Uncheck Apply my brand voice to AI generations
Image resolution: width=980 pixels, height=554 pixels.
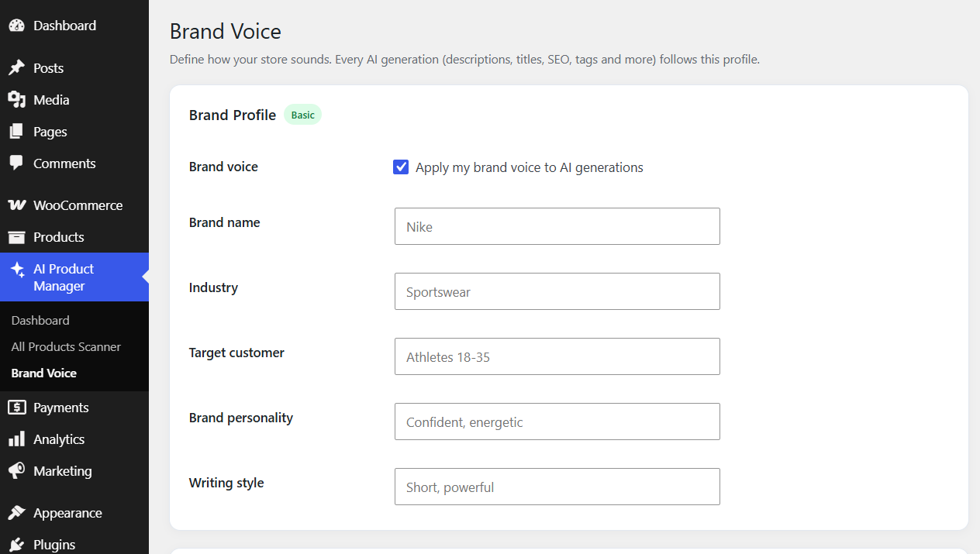coord(401,167)
